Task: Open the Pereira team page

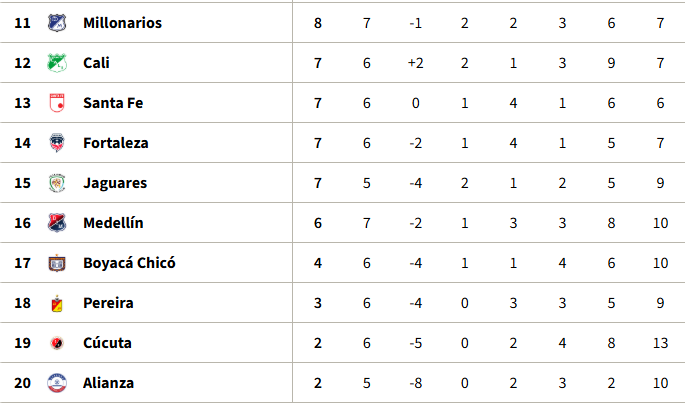Action: click(x=108, y=303)
